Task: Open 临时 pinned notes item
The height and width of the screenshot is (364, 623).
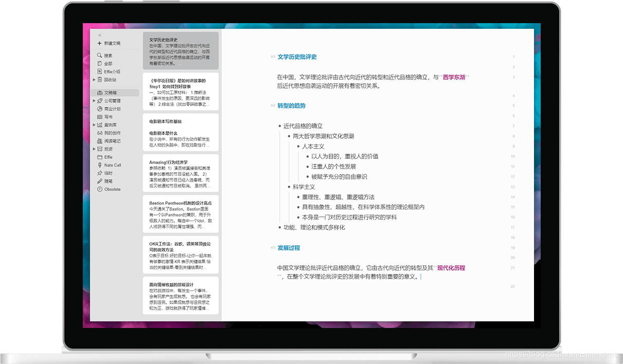Action: (108, 173)
